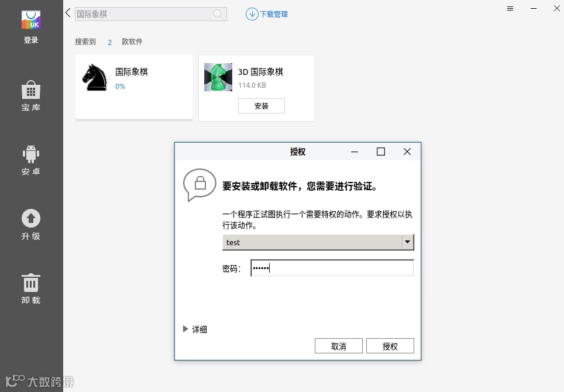This screenshot has width=564, height=392.
Task: Open the 3D 国际象棋 app title
Action: 261,72
